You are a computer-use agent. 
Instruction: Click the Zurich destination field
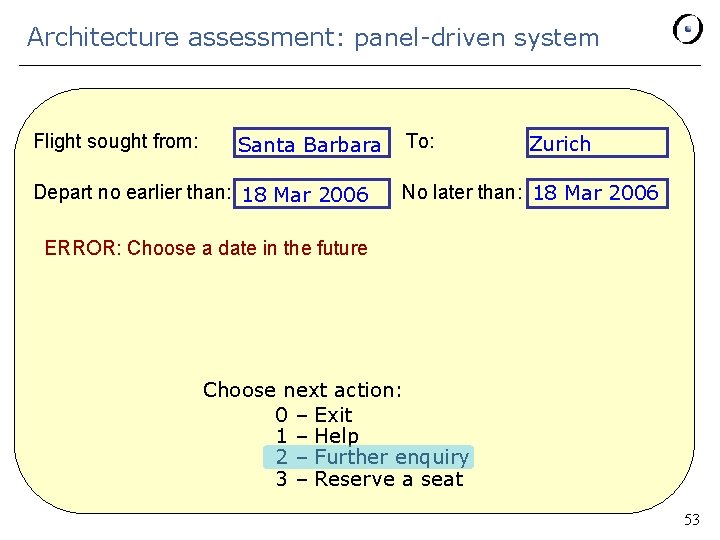click(597, 143)
